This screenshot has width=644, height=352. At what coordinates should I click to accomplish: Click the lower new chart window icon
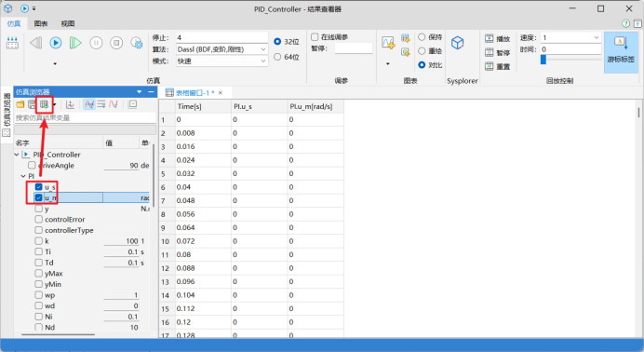point(406,52)
